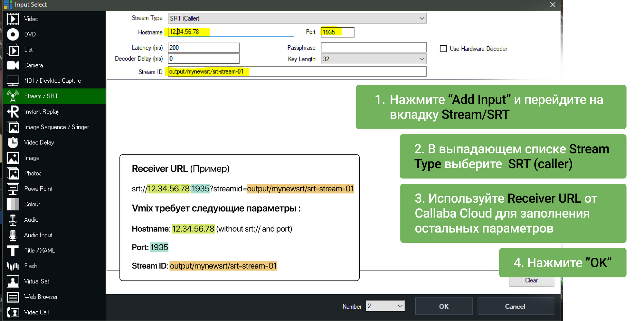Click the Input Select window icon

tap(8, 5)
